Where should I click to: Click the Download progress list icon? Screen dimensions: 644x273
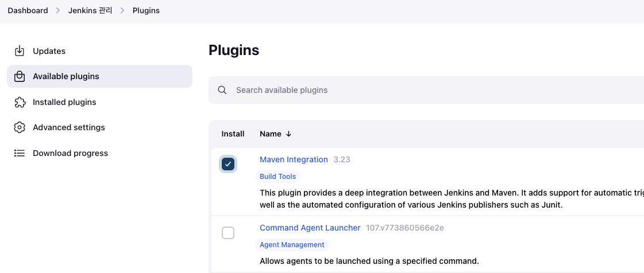point(20,153)
